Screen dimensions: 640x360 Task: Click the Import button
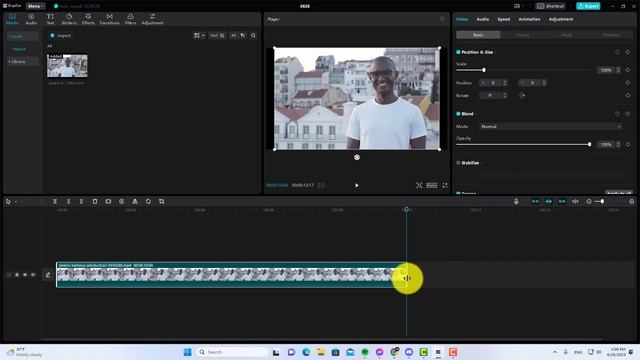(60, 36)
